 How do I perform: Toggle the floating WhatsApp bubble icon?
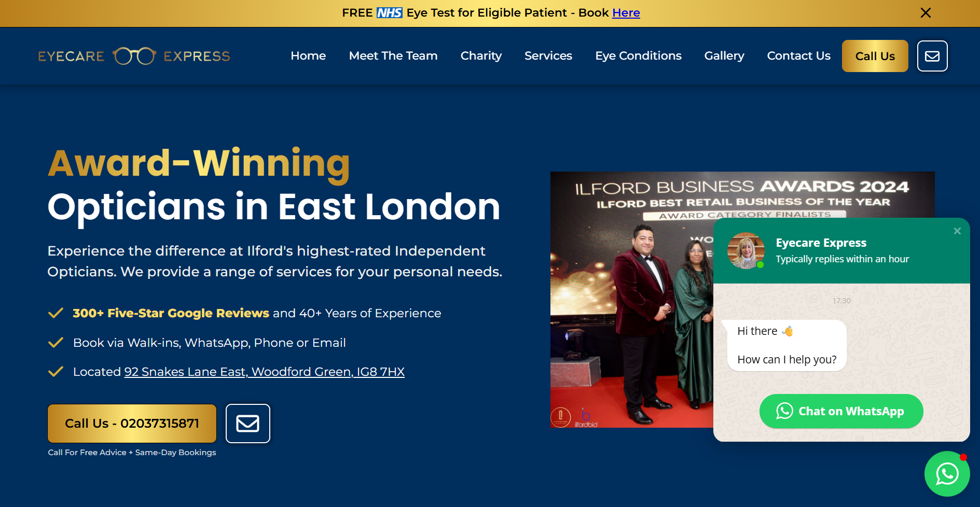click(947, 474)
